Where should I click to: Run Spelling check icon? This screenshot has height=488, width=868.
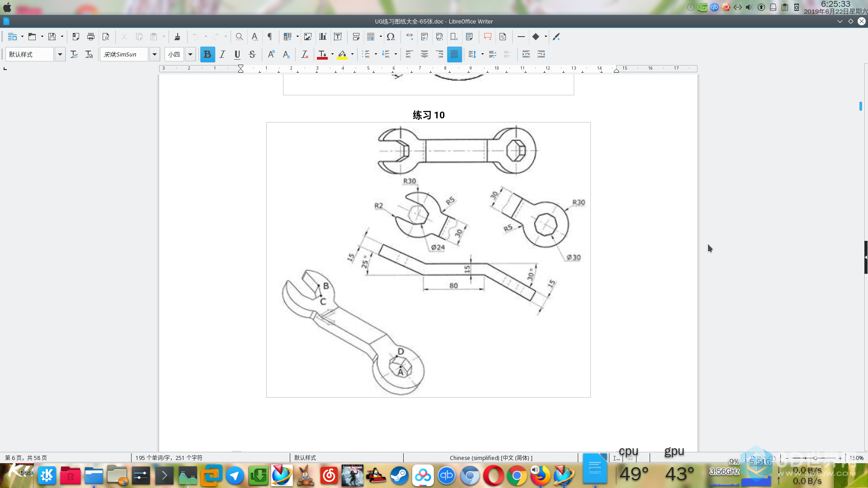tap(255, 37)
